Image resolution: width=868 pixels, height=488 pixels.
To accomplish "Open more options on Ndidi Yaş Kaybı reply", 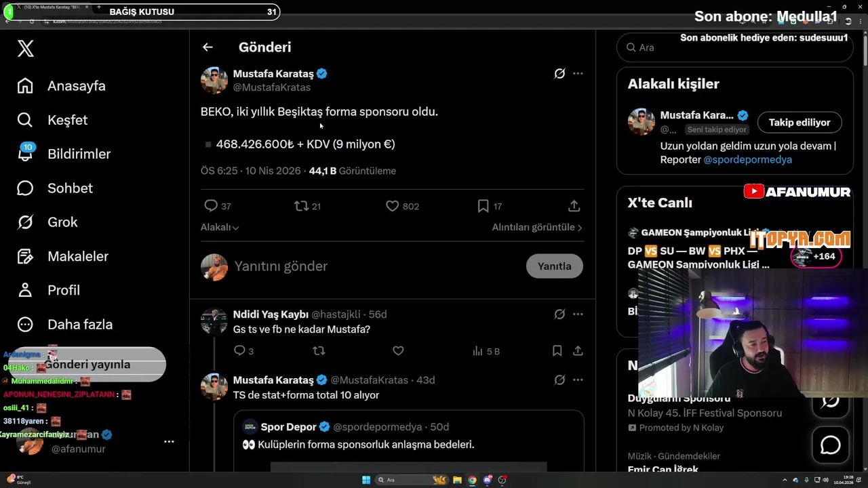I will 578,314.
